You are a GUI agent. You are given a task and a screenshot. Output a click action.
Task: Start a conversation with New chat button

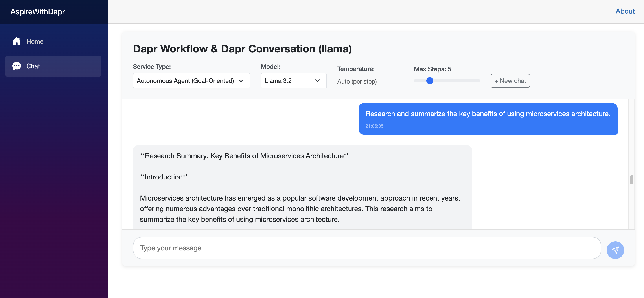[x=510, y=81]
